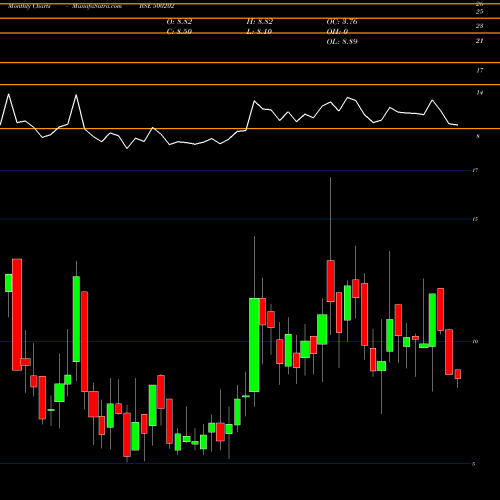500x500 pixels.
Task: Click the '15' price axis label in candlestick panel
Action: click(475, 219)
